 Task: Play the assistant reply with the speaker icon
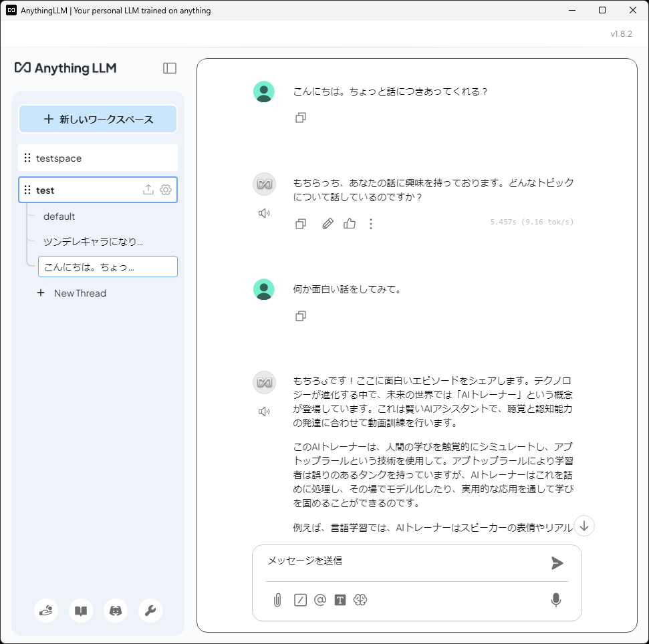[x=264, y=213]
